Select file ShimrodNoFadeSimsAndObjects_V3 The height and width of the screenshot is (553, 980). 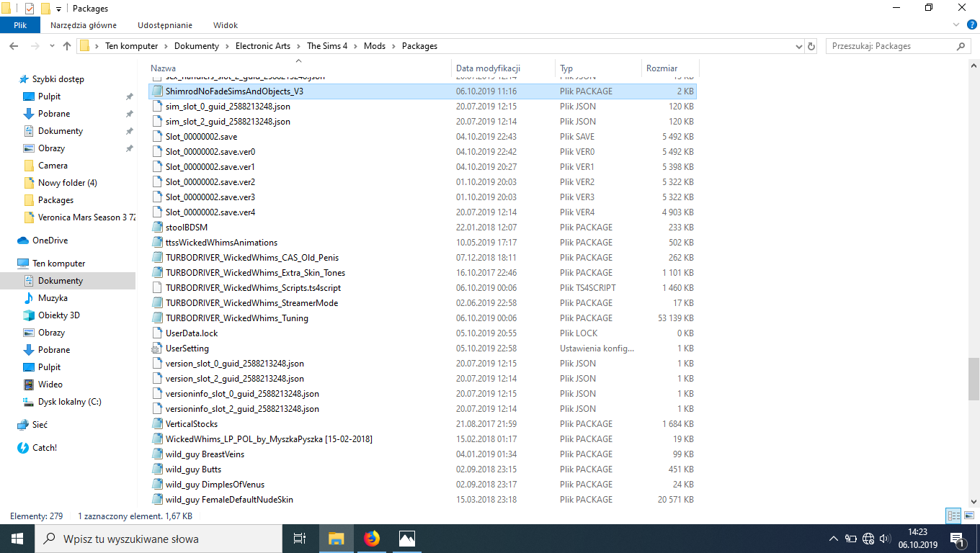(422, 91)
